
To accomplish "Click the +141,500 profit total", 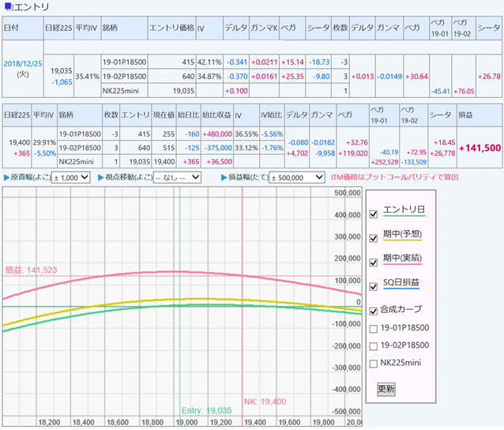I will coord(480,148).
